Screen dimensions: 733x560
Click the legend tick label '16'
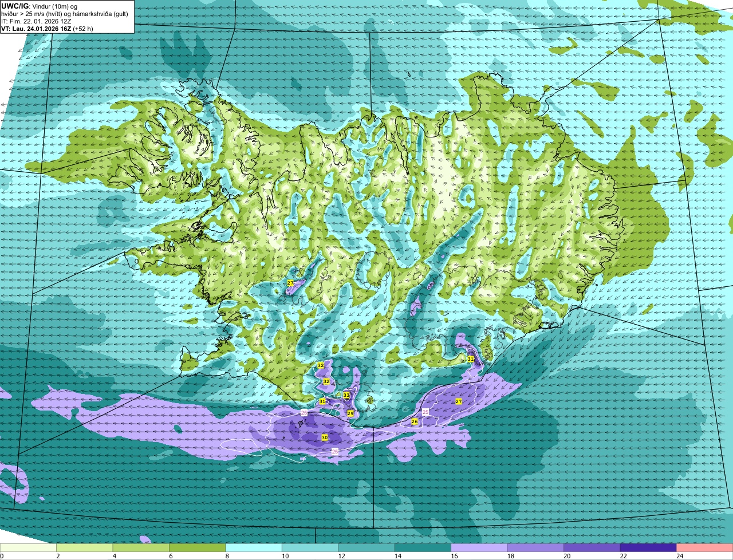pyautogui.click(x=454, y=556)
